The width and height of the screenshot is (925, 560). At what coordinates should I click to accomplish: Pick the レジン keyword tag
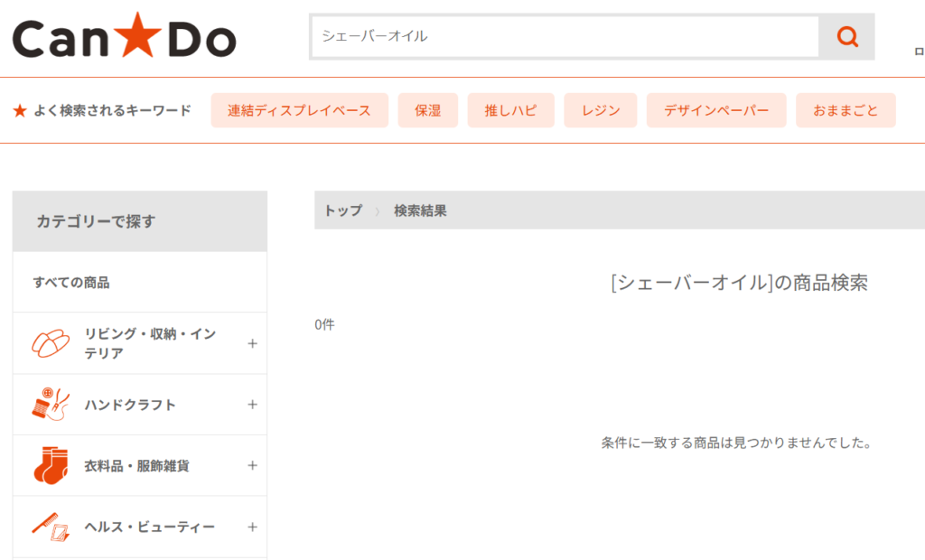click(x=601, y=110)
